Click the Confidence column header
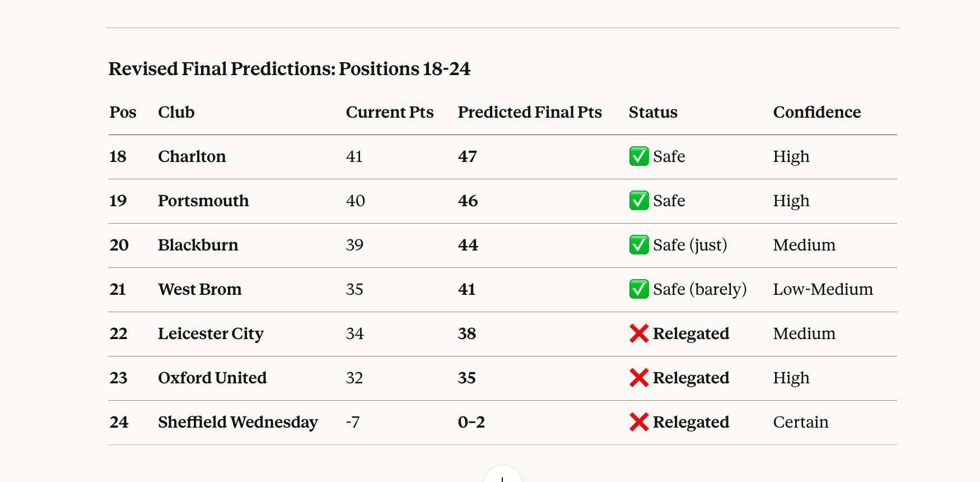 click(x=817, y=112)
